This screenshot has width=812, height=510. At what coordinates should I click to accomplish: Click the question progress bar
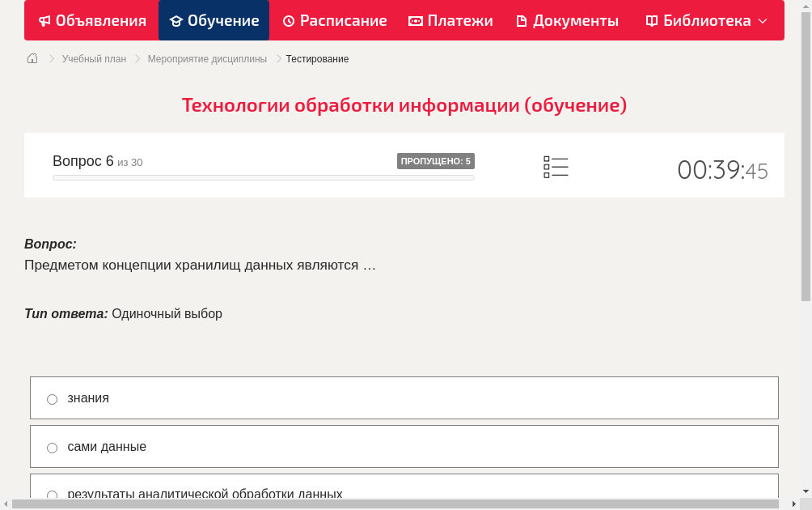(263, 177)
